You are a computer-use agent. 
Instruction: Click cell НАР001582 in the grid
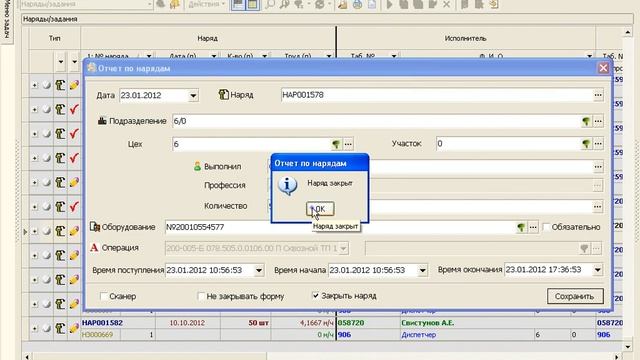pos(102,323)
